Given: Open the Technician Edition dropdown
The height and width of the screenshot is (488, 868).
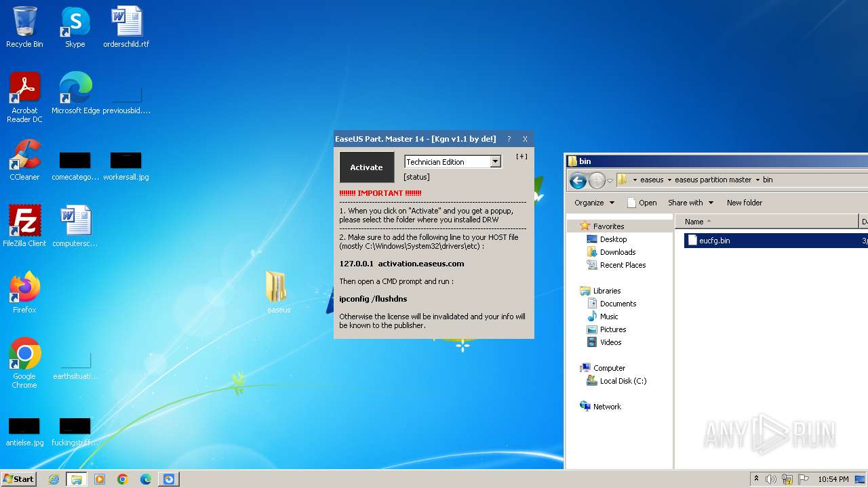Looking at the screenshot, I should pyautogui.click(x=495, y=161).
